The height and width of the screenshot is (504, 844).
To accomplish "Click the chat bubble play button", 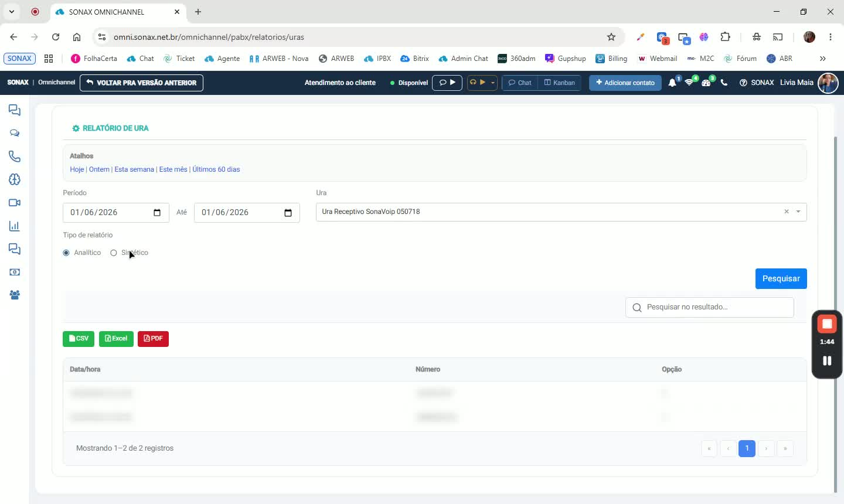I will [x=447, y=83].
